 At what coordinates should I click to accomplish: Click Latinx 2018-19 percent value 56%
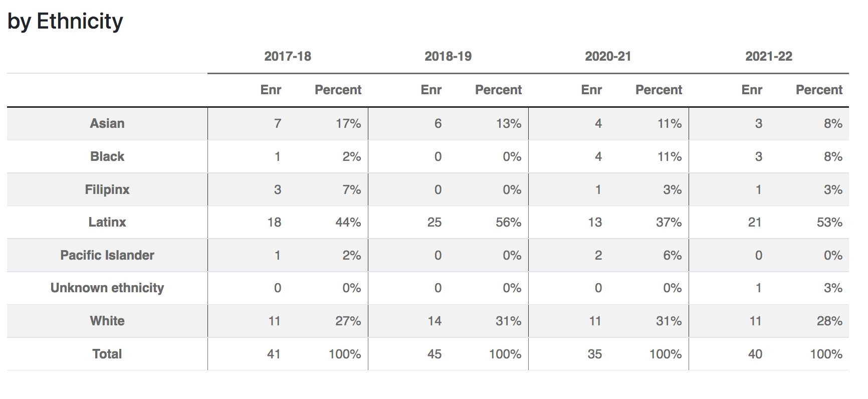coord(508,222)
